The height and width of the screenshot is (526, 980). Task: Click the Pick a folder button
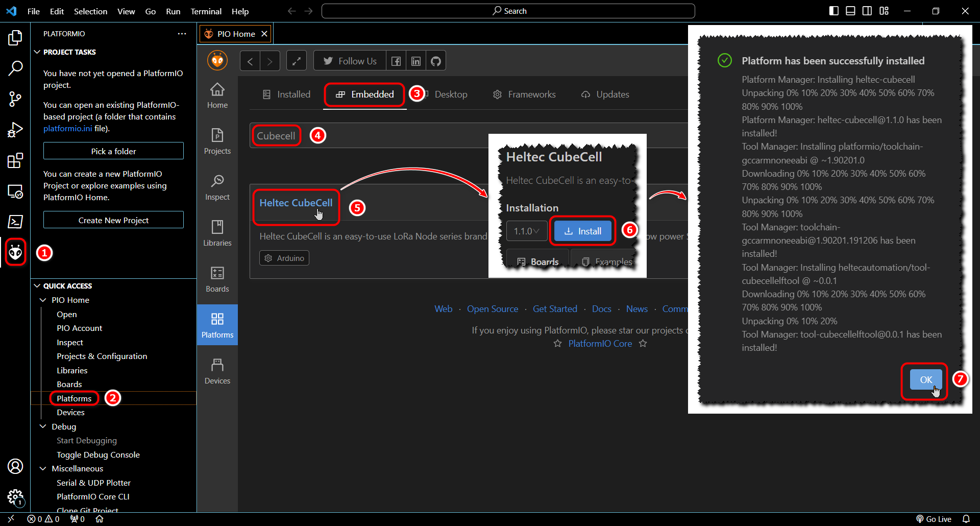click(x=113, y=151)
